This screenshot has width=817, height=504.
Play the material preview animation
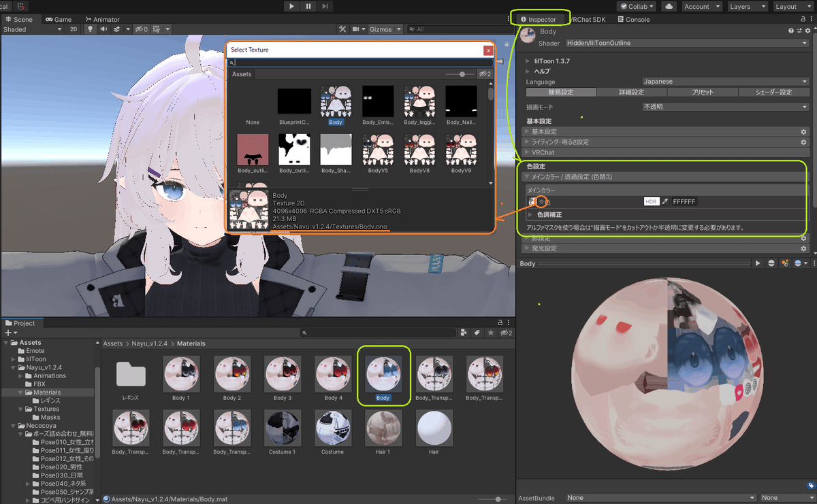click(758, 263)
